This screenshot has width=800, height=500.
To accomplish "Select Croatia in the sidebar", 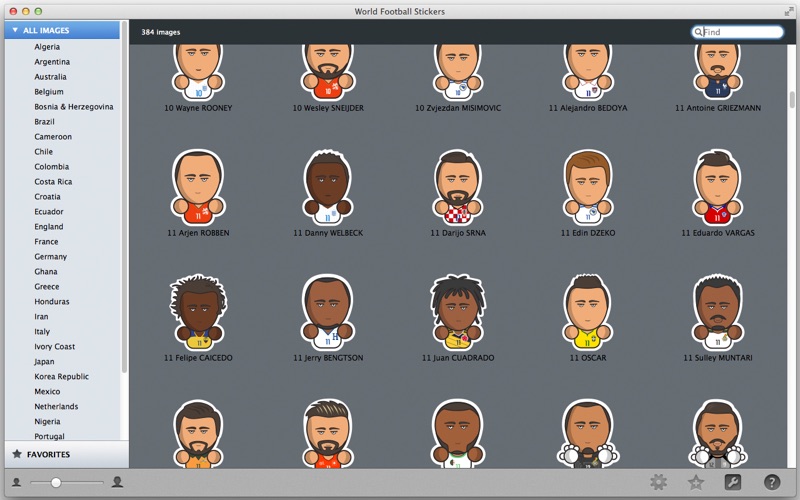I will point(47,196).
